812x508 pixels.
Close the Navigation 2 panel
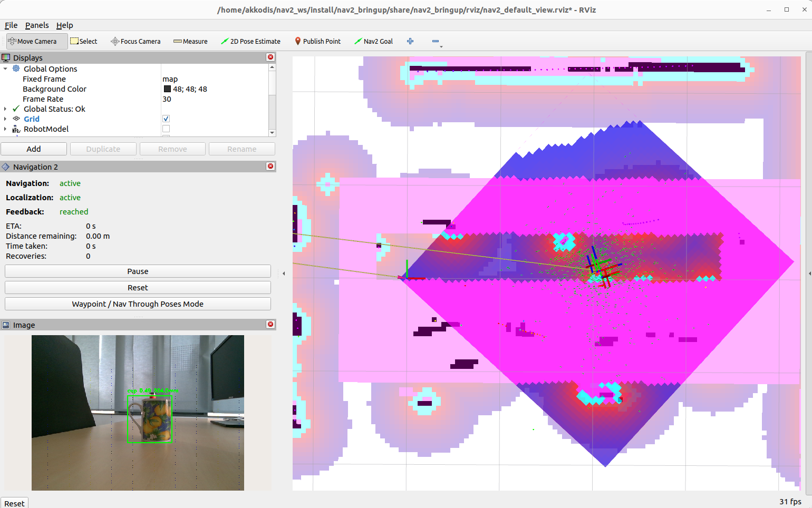pyautogui.click(x=270, y=166)
